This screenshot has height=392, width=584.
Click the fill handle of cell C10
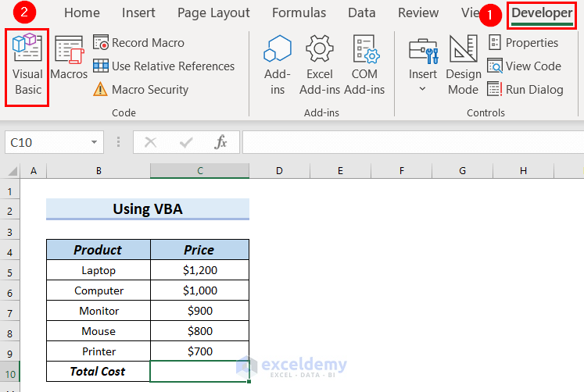click(249, 381)
